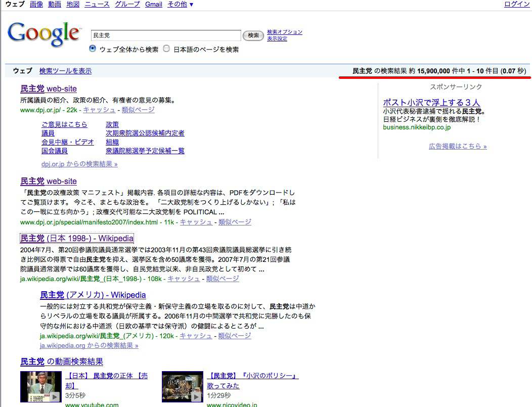Open ご意見はこちら sitelink
The width and height of the screenshot is (532, 407).
pos(64,124)
